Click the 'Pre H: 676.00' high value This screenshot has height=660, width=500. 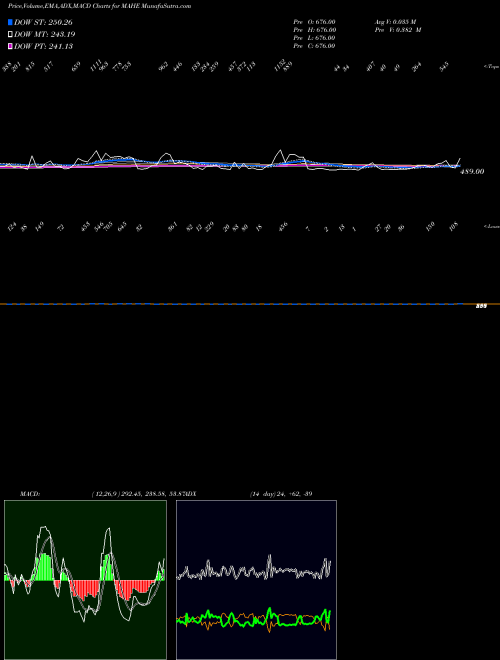314,30
